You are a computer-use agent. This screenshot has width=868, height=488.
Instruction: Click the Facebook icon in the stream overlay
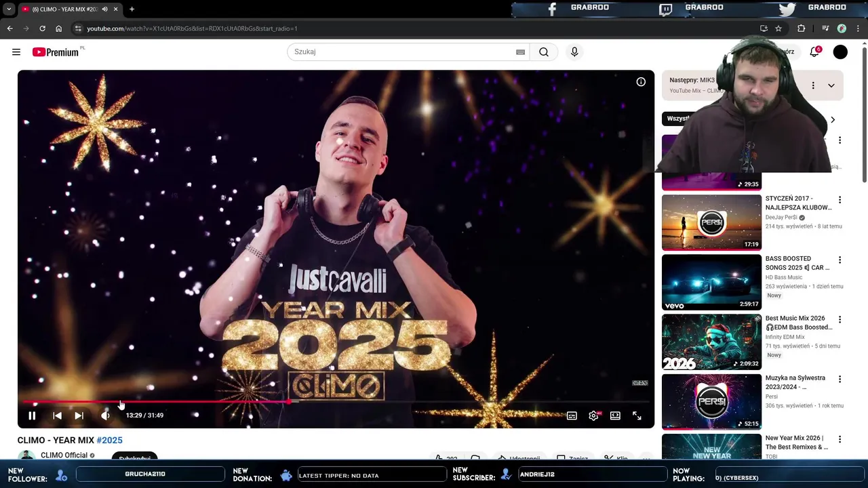tap(552, 9)
